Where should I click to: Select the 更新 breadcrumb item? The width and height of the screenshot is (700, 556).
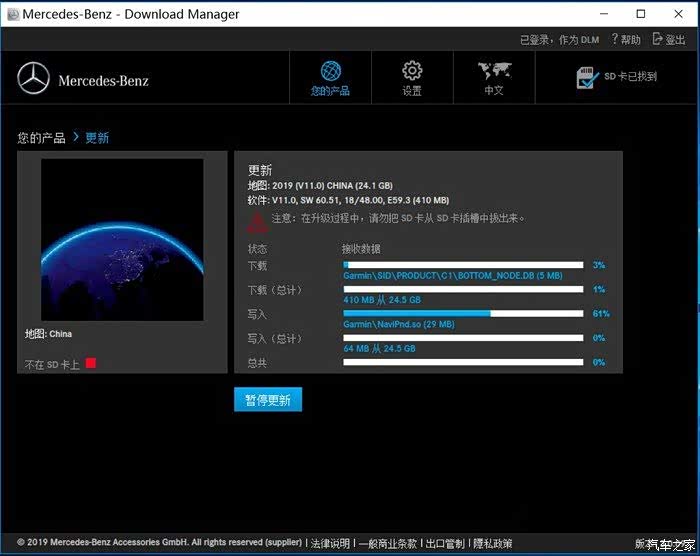point(97,138)
